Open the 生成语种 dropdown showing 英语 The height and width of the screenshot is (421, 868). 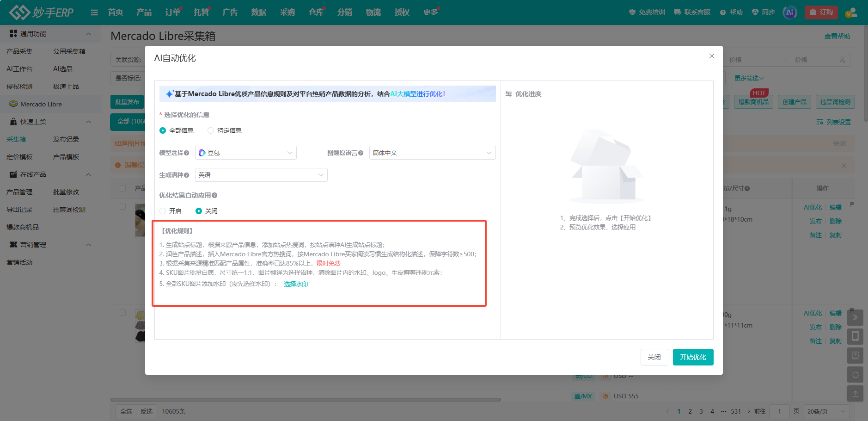(x=261, y=175)
